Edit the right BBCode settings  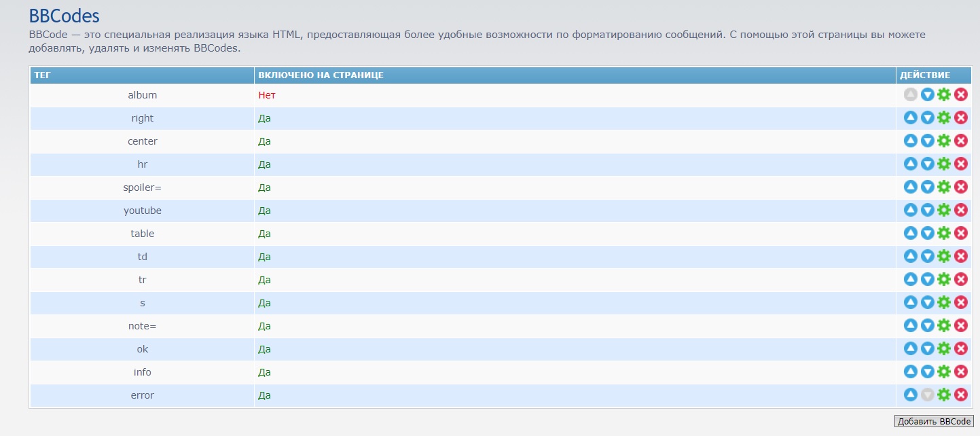[944, 118]
